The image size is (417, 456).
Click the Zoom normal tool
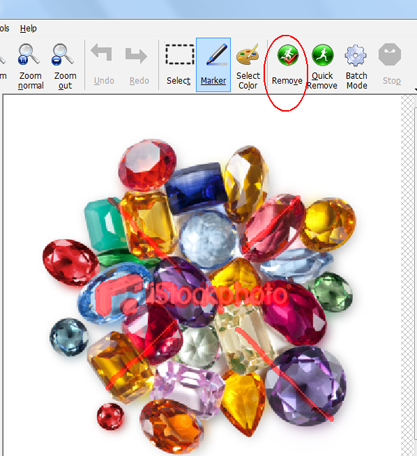pyautogui.click(x=30, y=66)
